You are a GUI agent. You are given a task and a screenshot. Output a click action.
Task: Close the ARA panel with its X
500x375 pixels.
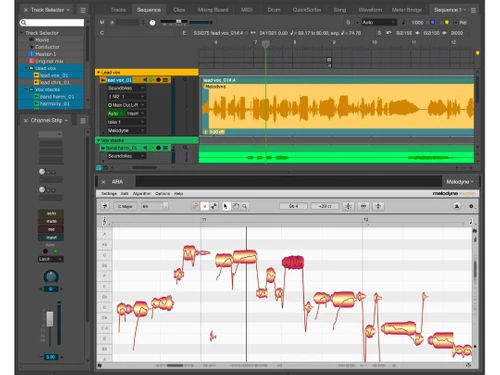pyautogui.click(x=103, y=182)
